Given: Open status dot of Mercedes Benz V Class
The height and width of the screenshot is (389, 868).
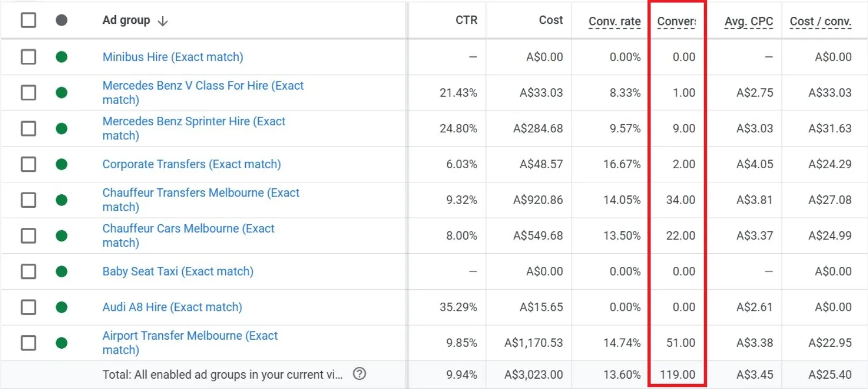Looking at the screenshot, I should pyautogui.click(x=61, y=93).
